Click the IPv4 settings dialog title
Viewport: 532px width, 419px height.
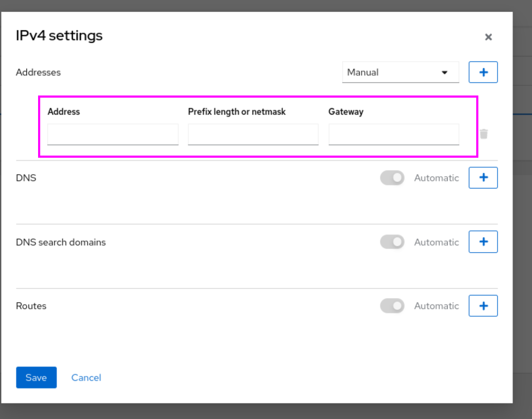click(x=59, y=35)
